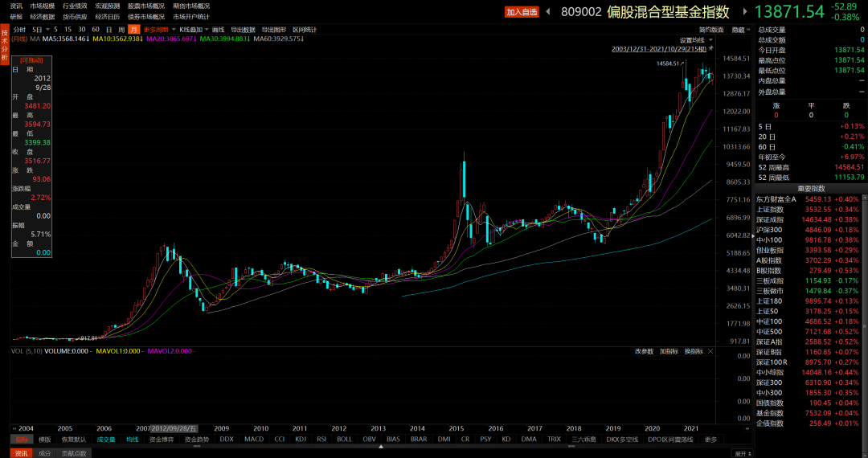Viewport: 868px width, 458px height.
Task: Switch to the MACD indicator tab
Action: 254,440
